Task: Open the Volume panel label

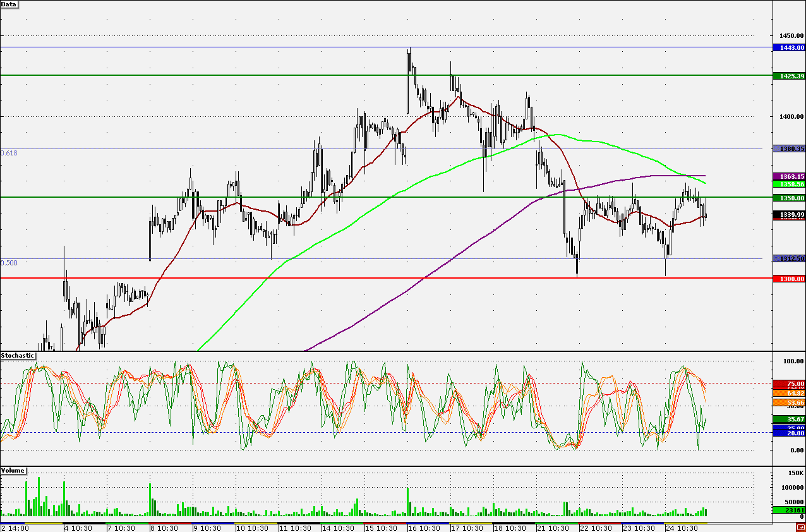Action: (13, 470)
